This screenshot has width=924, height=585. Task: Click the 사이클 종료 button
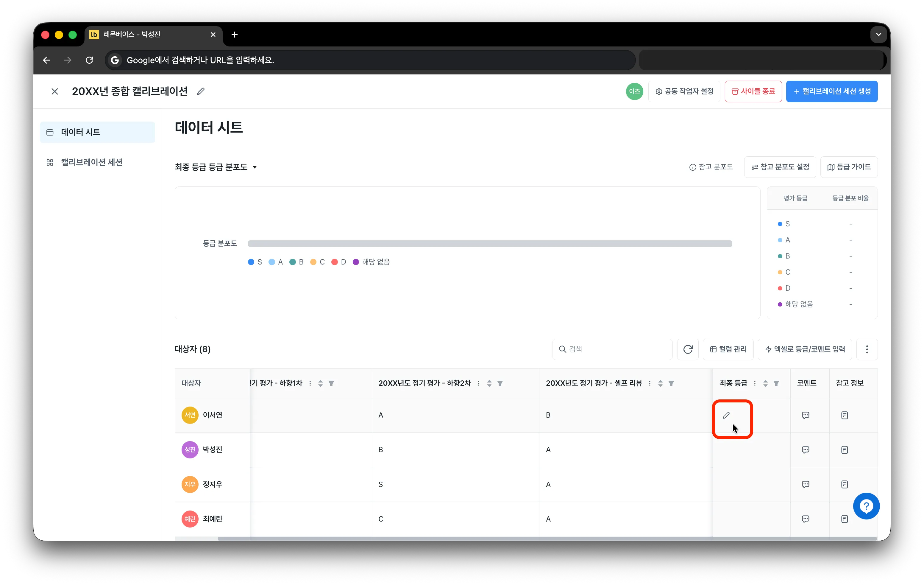753,91
